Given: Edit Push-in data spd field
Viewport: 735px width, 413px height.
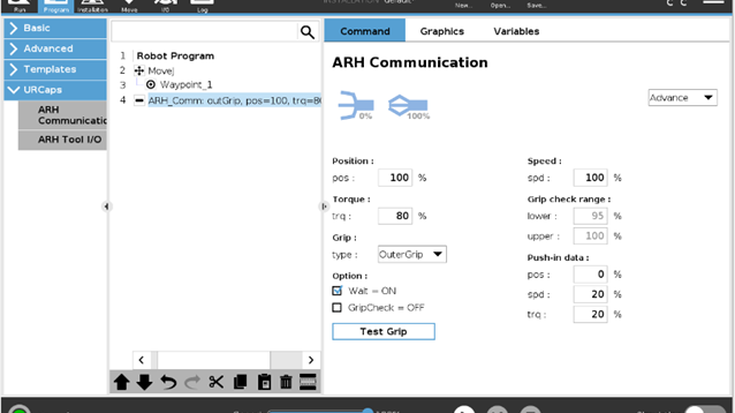Looking at the screenshot, I should [x=590, y=294].
